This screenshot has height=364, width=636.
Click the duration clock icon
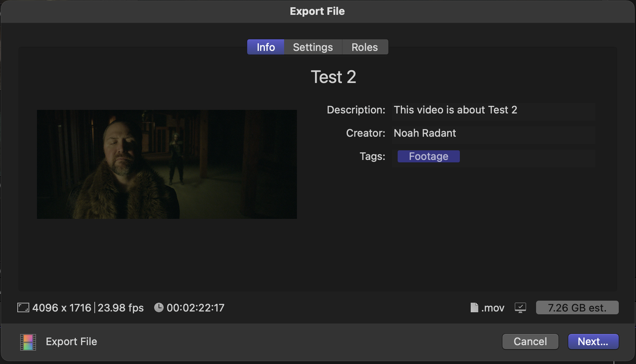[x=159, y=307]
